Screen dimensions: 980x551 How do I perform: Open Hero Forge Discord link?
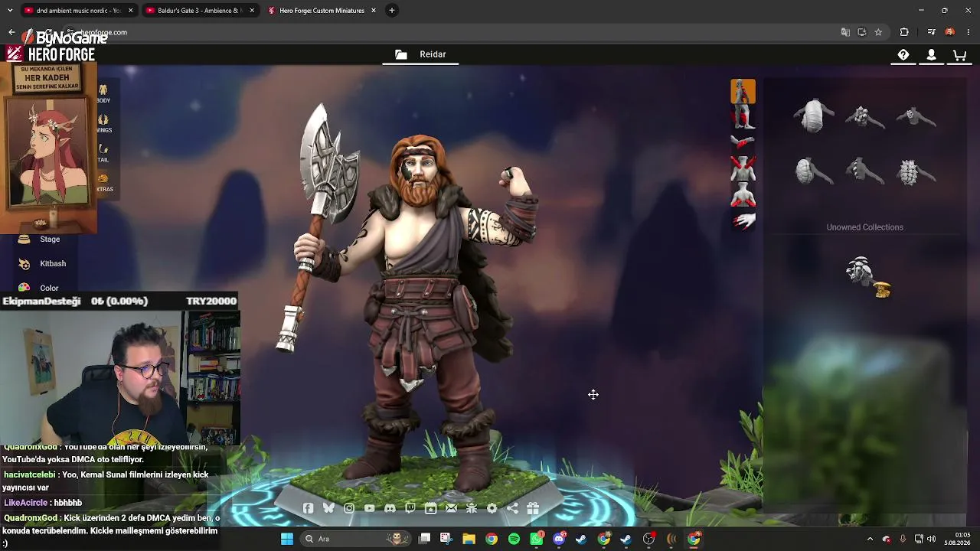(x=390, y=508)
